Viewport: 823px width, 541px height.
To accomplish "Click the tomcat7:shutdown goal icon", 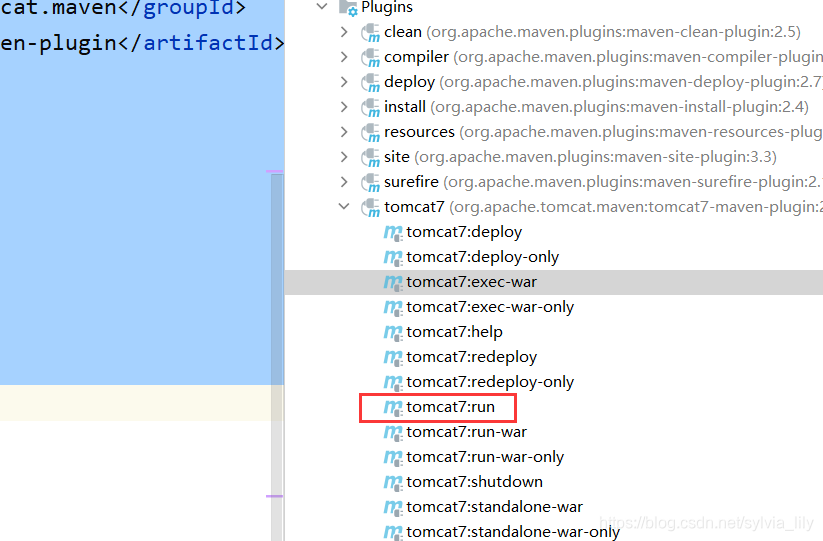I will 393,483.
